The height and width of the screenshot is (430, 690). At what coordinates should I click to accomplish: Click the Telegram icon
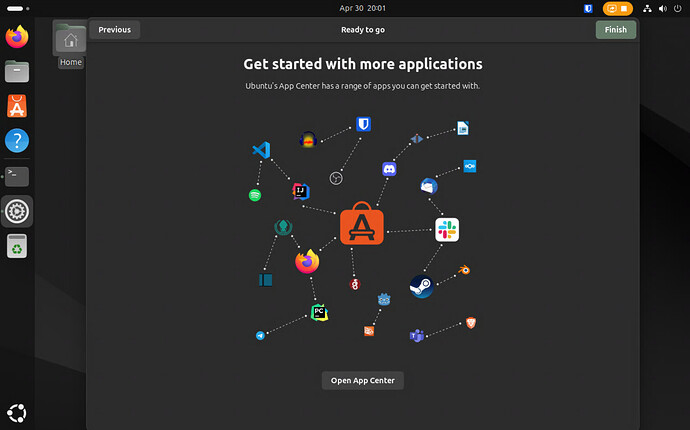point(261,335)
